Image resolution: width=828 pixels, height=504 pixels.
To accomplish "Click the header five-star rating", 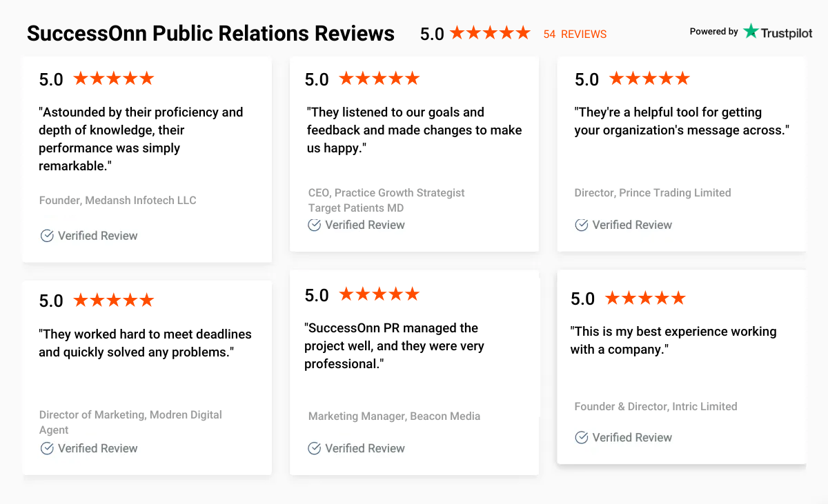I will pyautogui.click(x=490, y=32).
